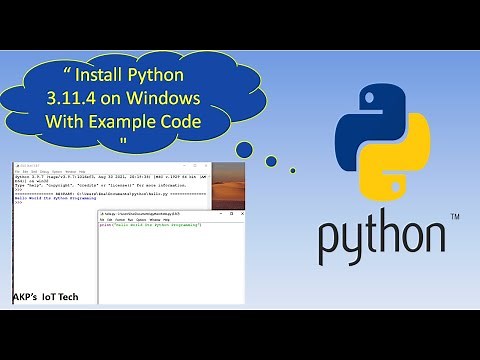Open Window menu in IDLE Shell window
Screen dimensions: 480x360
click(71, 172)
